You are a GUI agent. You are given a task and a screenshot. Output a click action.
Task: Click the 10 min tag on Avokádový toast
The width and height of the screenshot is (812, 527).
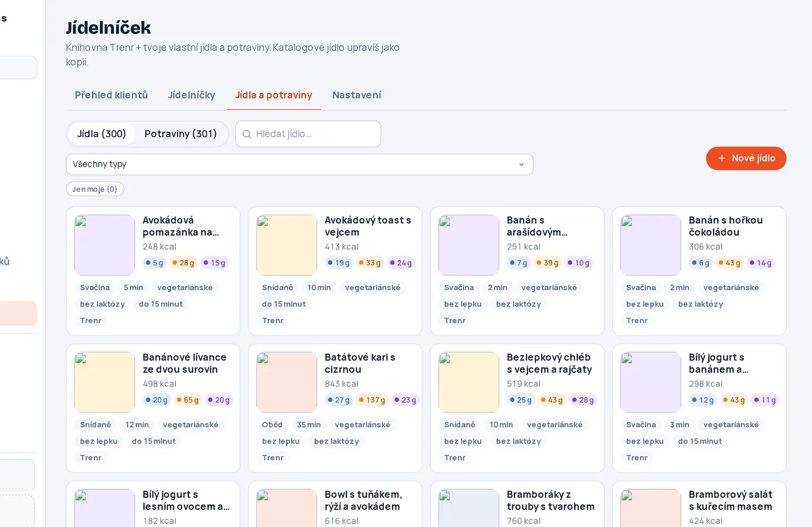tap(319, 288)
